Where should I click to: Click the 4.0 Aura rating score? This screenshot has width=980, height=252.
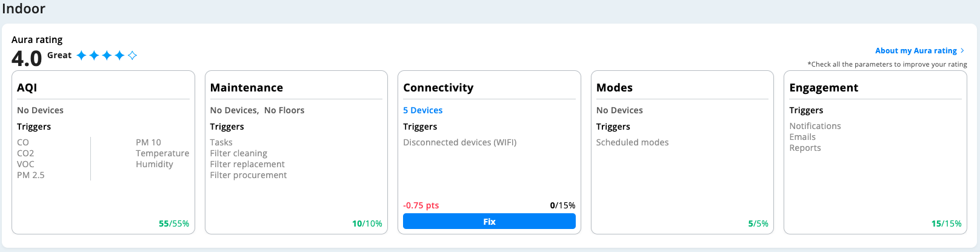tap(27, 59)
